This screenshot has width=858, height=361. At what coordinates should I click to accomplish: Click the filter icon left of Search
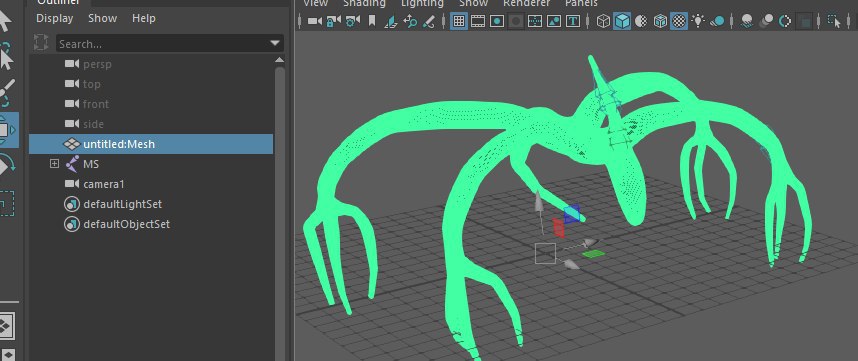pos(41,43)
